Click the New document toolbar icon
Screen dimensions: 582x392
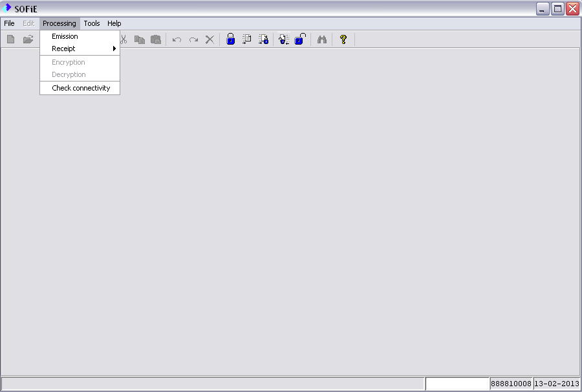pos(10,39)
